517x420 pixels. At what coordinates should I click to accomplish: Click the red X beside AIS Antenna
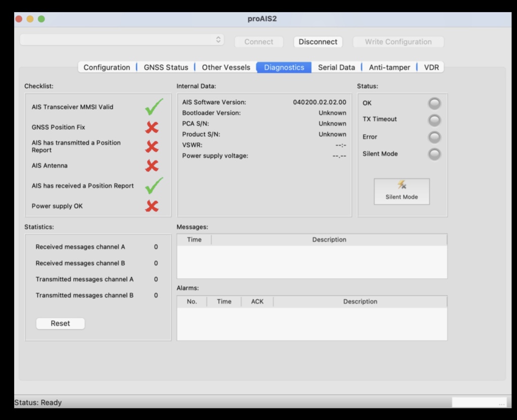click(152, 166)
